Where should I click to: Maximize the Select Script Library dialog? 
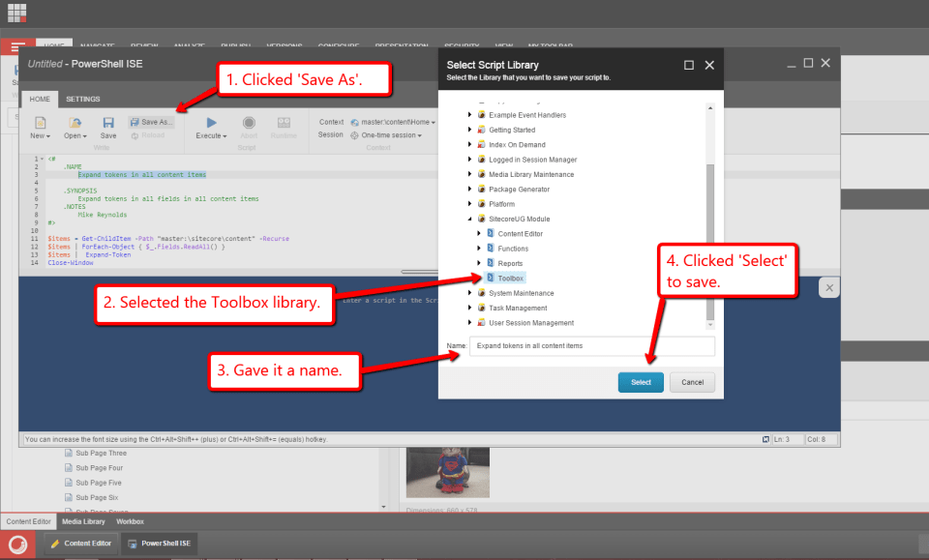pyautogui.click(x=689, y=65)
